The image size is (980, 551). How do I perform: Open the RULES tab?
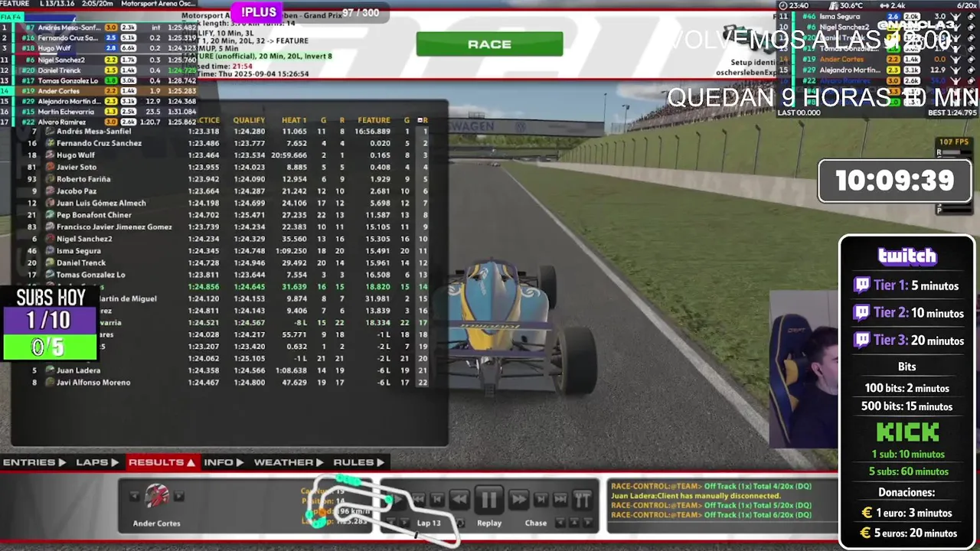[x=358, y=462]
